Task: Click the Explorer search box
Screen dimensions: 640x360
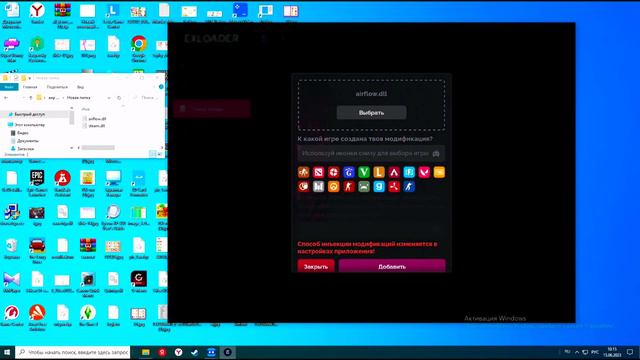Action: (x=147, y=98)
